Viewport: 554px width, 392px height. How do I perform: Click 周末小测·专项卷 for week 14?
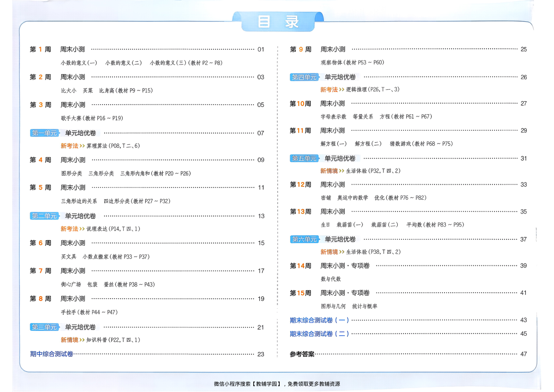pyautogui.click(x=345, y=266)
